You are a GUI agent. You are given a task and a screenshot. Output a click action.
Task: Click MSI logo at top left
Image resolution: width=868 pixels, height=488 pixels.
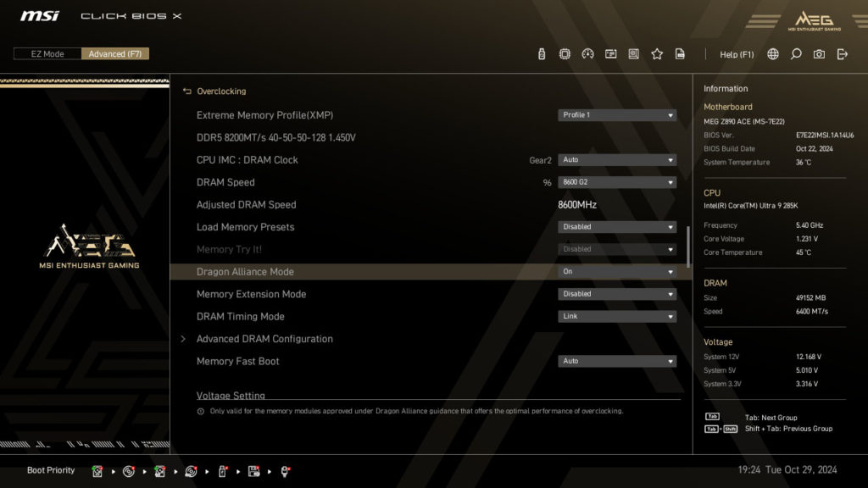pyautogui.click(x=39, y=15)
